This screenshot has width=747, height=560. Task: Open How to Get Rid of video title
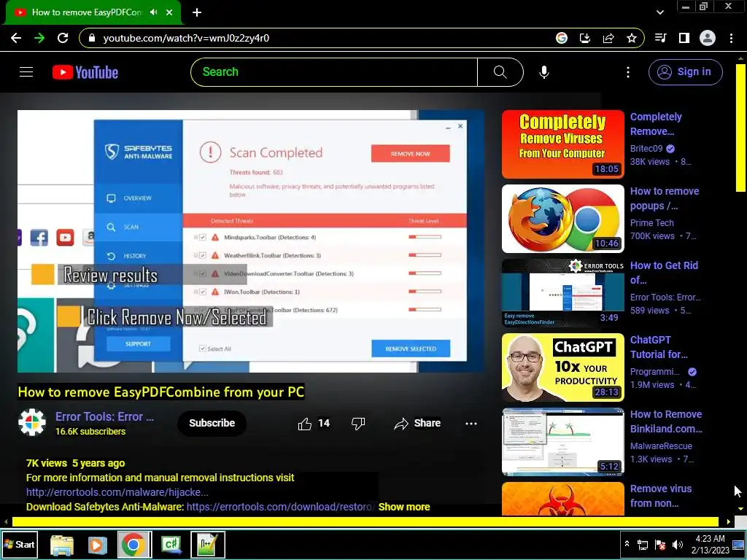coord(664,273)
